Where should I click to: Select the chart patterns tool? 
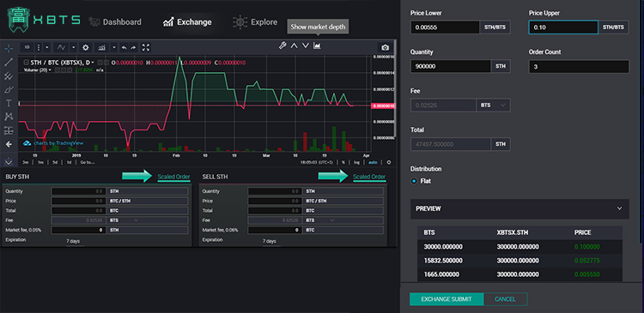pos(9,117)
